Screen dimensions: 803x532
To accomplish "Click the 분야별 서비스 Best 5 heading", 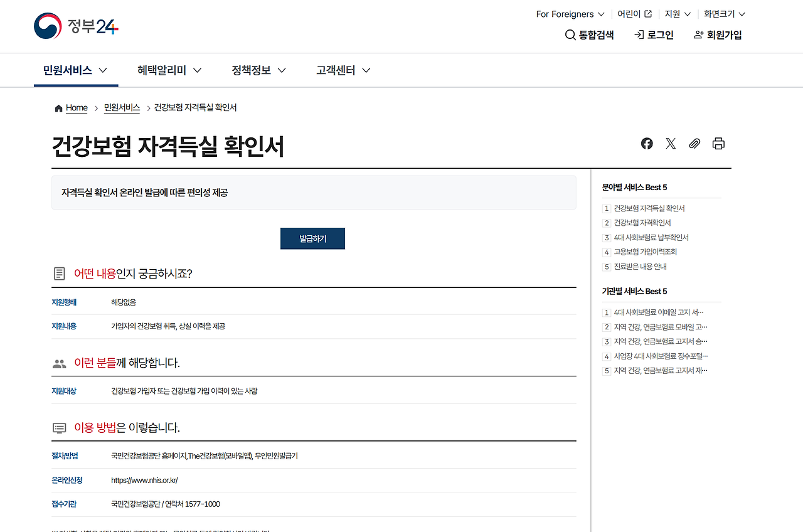I will pyautogui.click(x=634, y=188).
